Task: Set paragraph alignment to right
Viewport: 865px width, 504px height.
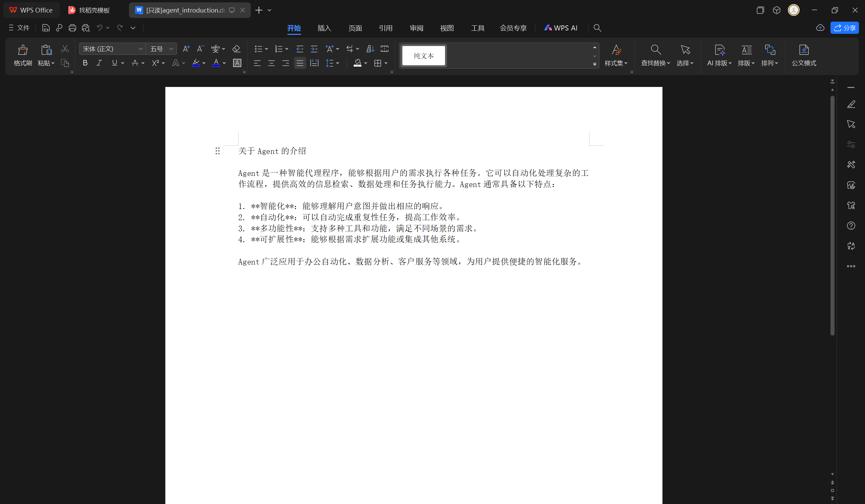Action: pyautogui.click(x=285, y=63)
